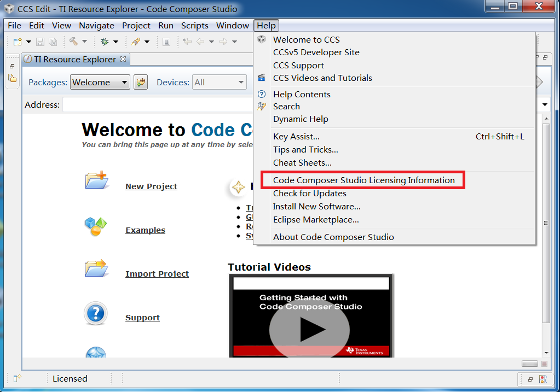
Task: Open Code Composer Studio Licensing Information
Action: click(395, 180)
